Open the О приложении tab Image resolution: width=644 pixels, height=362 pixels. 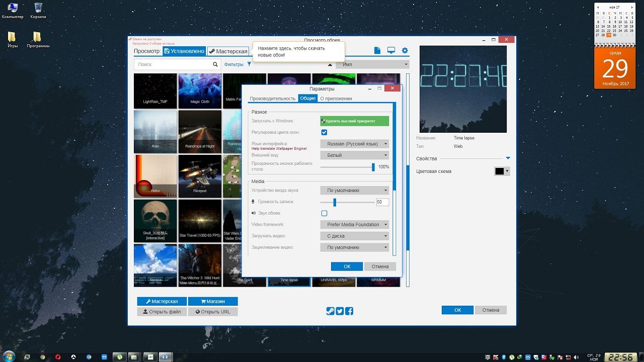[x=336, y=99]
